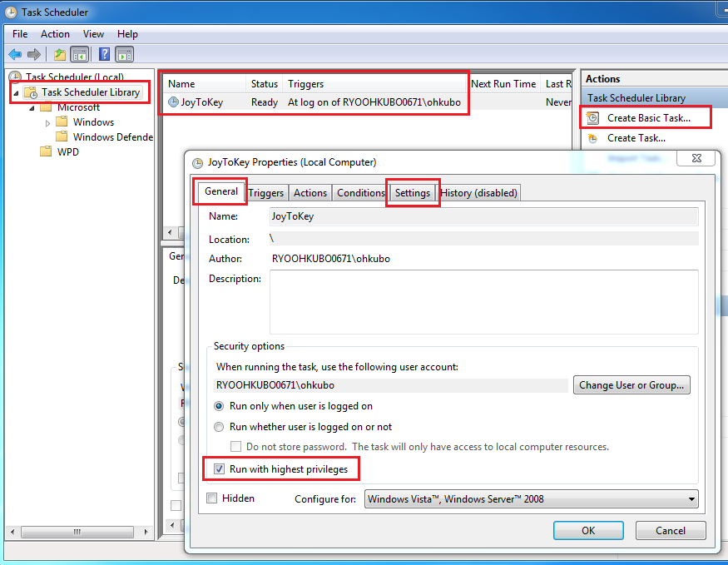Select the JoyToKey task row
The height and width of the screenshot is (565, 728).
pyautogui.click(x=367, y=102)
